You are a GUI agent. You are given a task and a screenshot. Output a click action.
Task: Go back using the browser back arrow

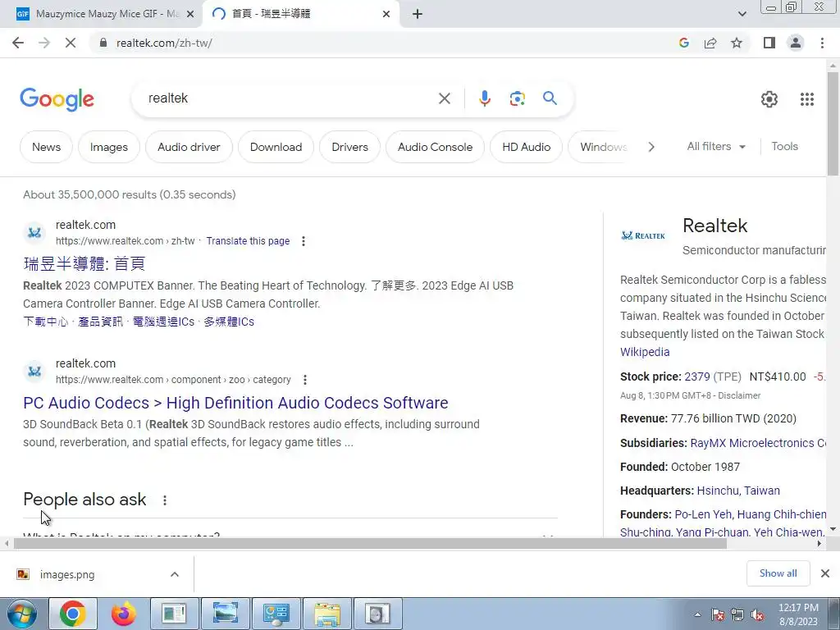[x=18, y=43]
